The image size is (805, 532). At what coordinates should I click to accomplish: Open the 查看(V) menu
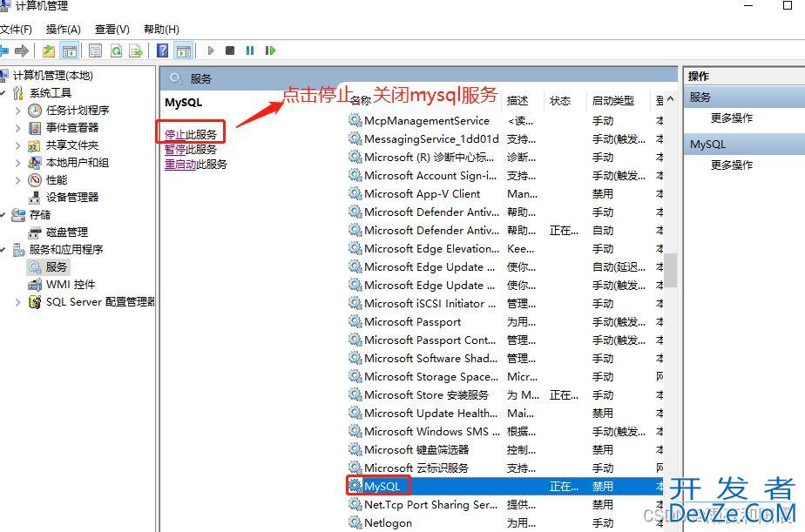point(112,30)
